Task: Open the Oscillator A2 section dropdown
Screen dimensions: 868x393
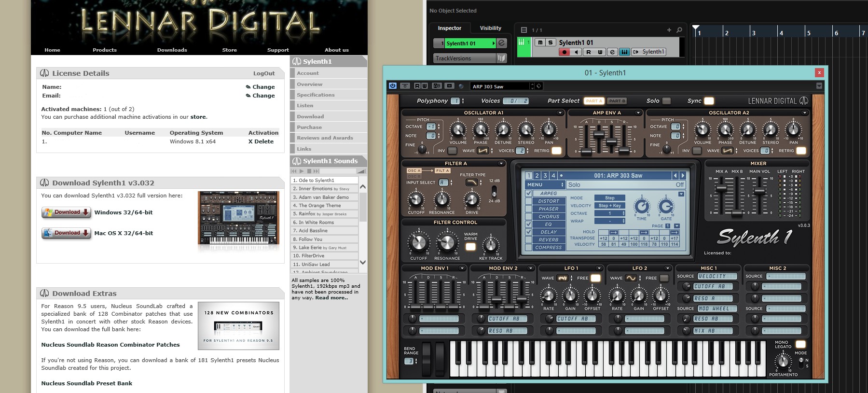Action: [x=805, y=113]
